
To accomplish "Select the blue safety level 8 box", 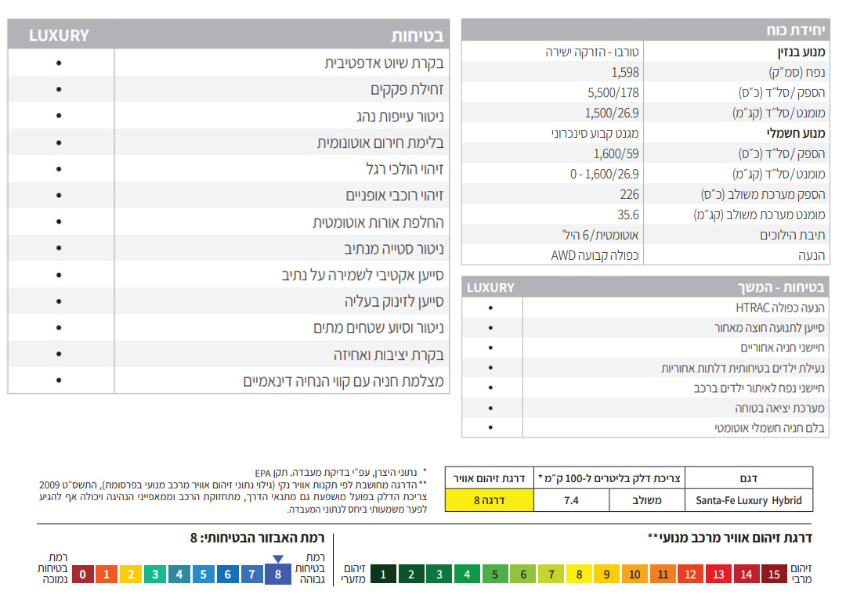I will pyautogui.click(x=277, y=575).
